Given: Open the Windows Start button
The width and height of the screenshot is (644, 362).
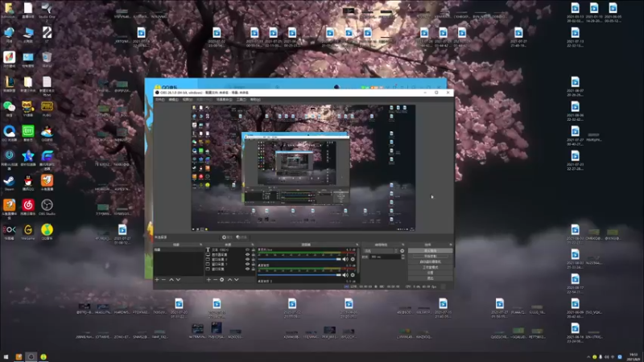Looking at the screenshot, I should point(6,357).
